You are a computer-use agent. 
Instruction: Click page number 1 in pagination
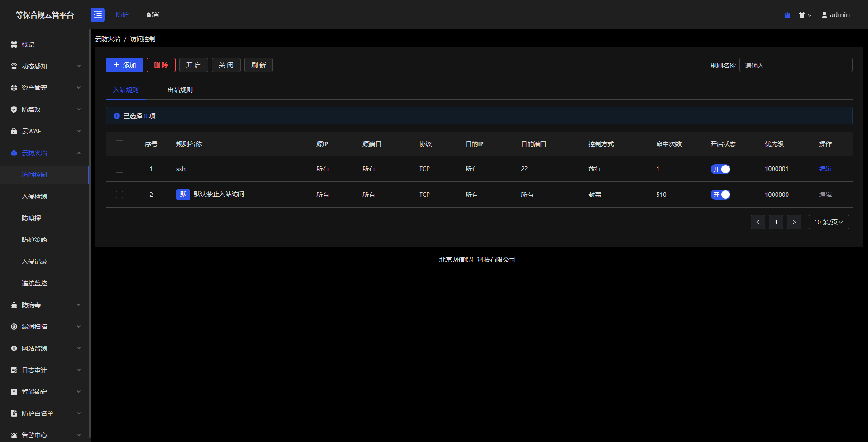point(776,222)
